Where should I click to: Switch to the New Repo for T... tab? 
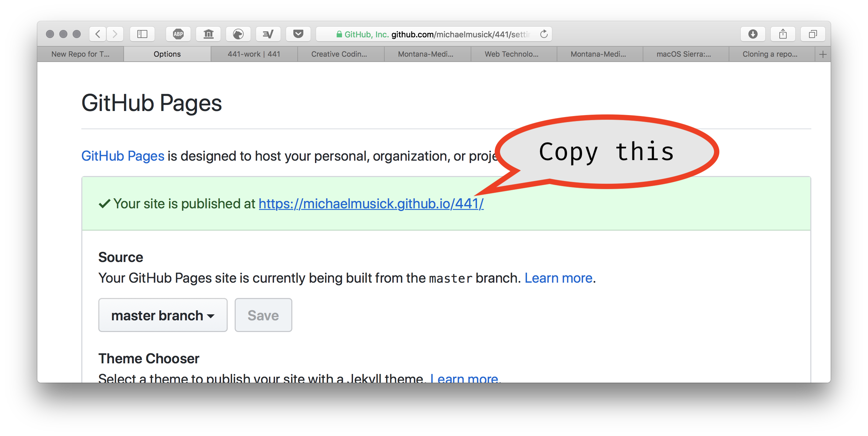[x=81, y=54]
